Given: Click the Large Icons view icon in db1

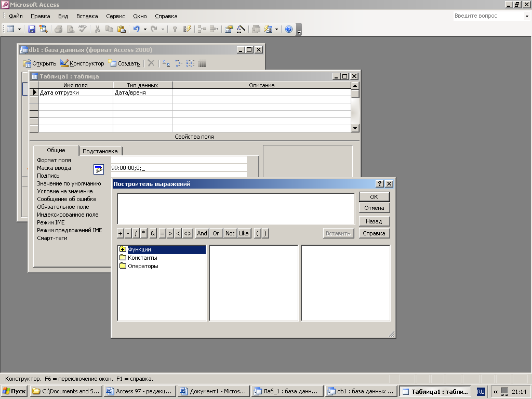Looking at the screenshot, I should 166,63.
